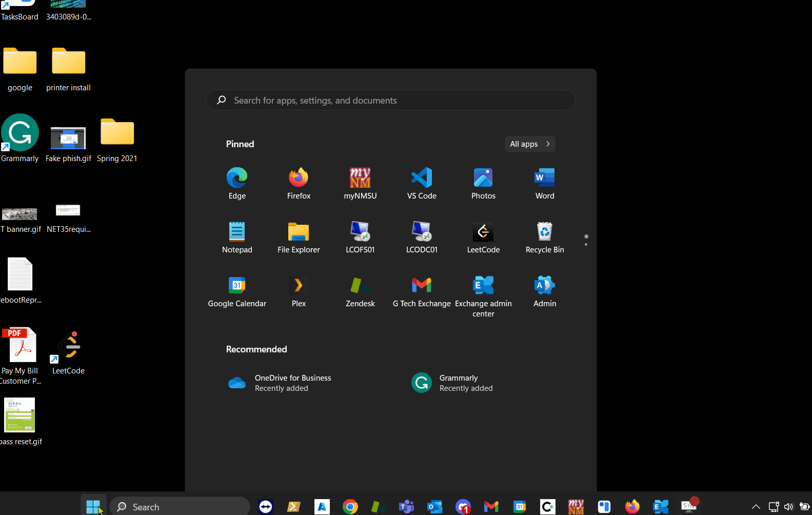Viewport: 812px width, 515px height.
Task: Open the Photos pinned app
Action: click(483, 183)
